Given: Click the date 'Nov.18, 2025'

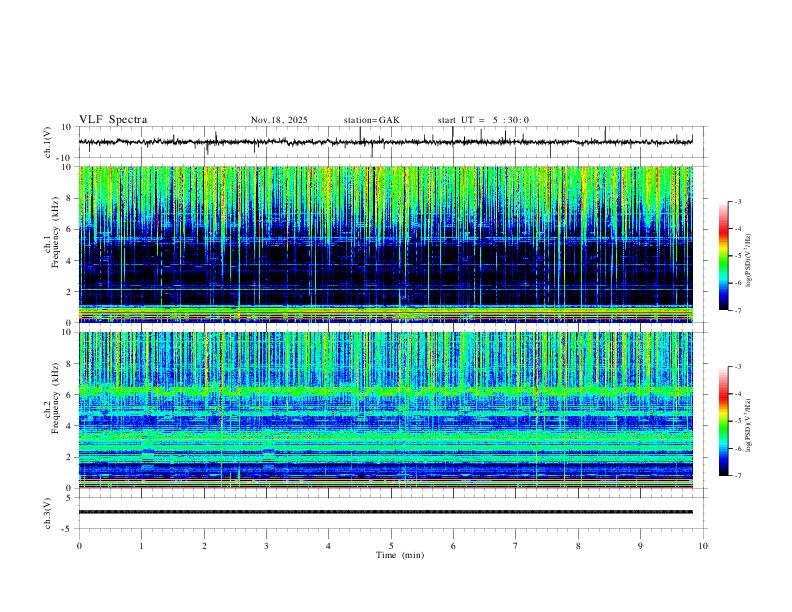Looking at the screenshot, I should (x=279, y=120).
